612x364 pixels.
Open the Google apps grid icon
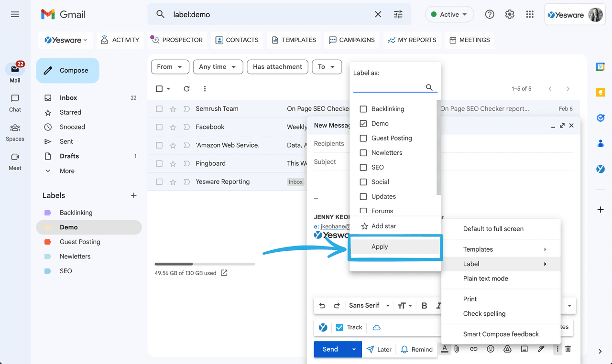click(x=530, y=14)
